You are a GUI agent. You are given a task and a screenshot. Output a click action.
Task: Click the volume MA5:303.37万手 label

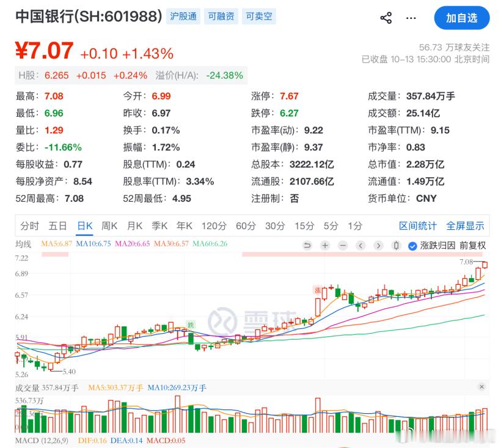coord(115,387)
